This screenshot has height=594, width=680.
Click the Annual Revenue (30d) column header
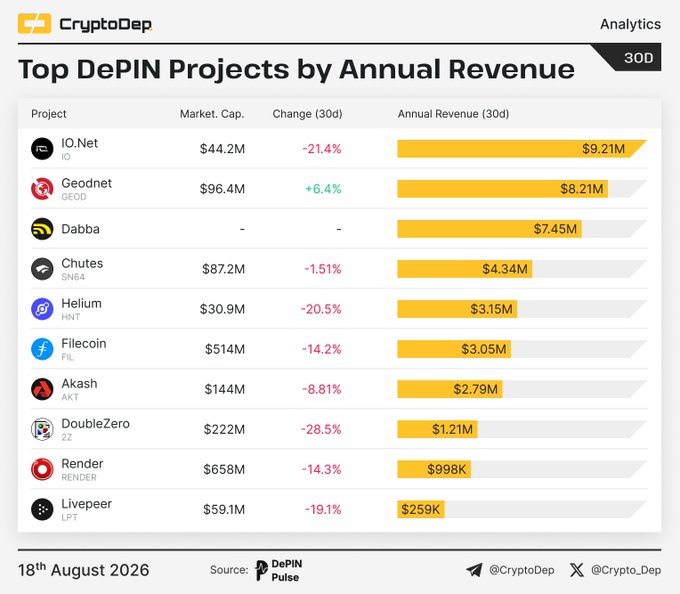[x=453, y=114]
